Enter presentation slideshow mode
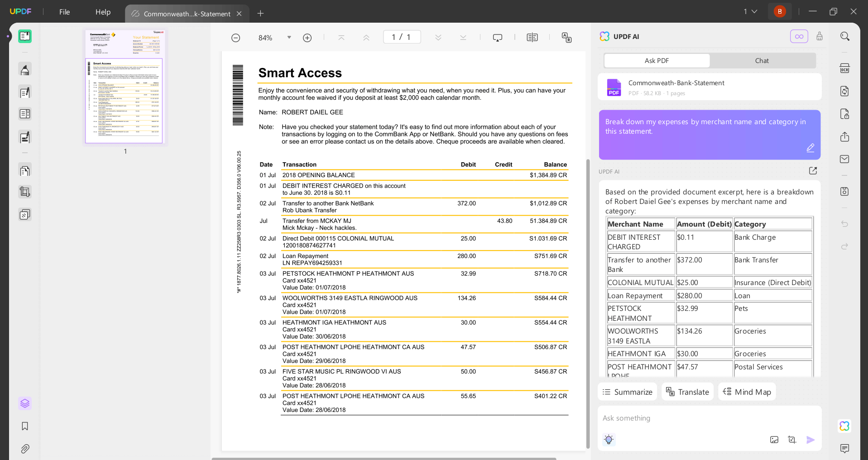Viewport: 868px width, 460px height. (x=497, y=37)
